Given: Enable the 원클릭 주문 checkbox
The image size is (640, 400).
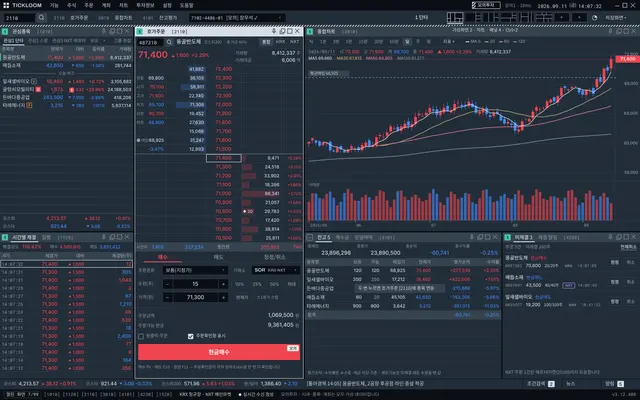Looking at the screenshot, I should [x=141, y=336].
